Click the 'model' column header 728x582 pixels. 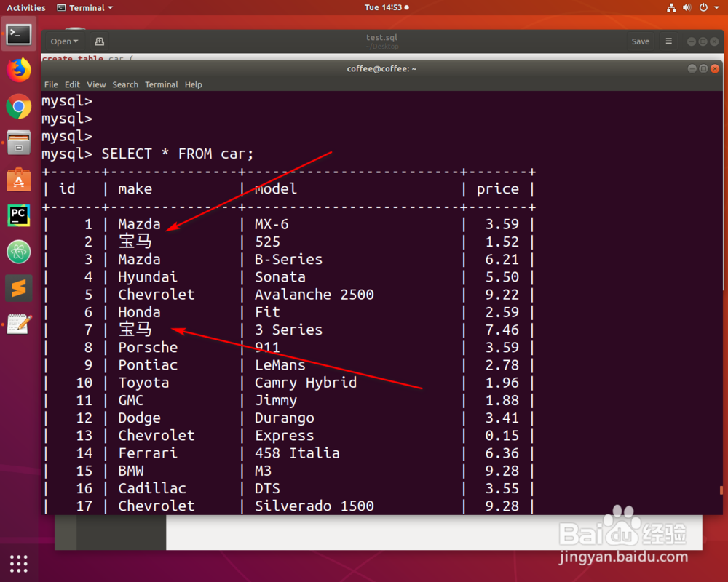tap(276, 189)
